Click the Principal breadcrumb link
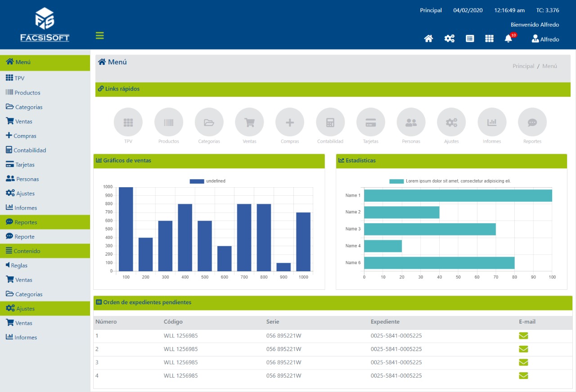Image resolution: width=576 pixels, height=392 pixels. point(523,66)
